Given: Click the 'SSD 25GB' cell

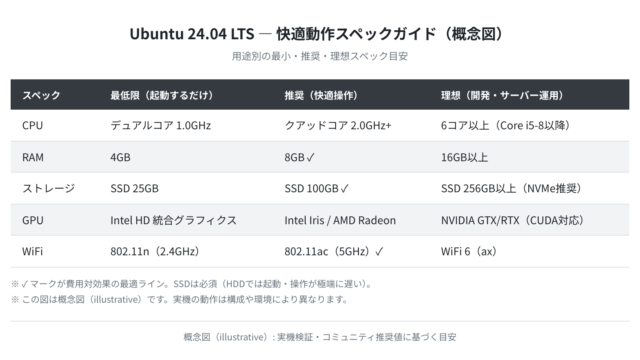Looking at the screenshot, I should click(x=134, y=188).
